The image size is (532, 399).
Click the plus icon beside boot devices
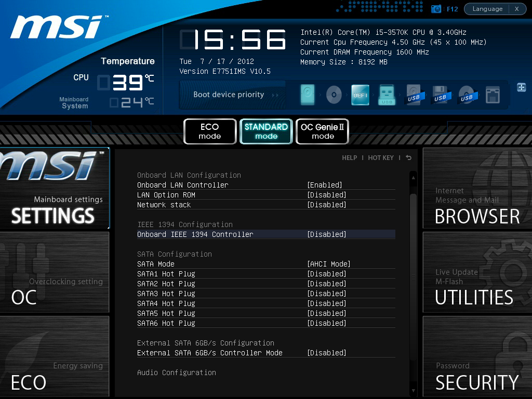click(521, 87)
